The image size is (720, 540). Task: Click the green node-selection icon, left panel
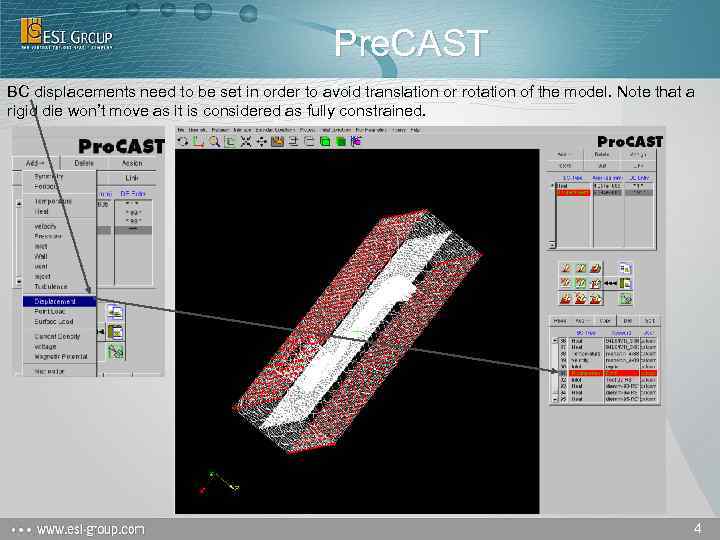pyautogui.click(x=116, y=352)
